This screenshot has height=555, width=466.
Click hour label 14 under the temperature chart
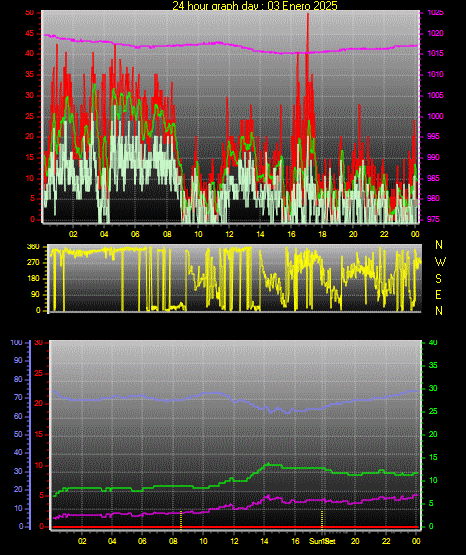[x=264, y=541]
